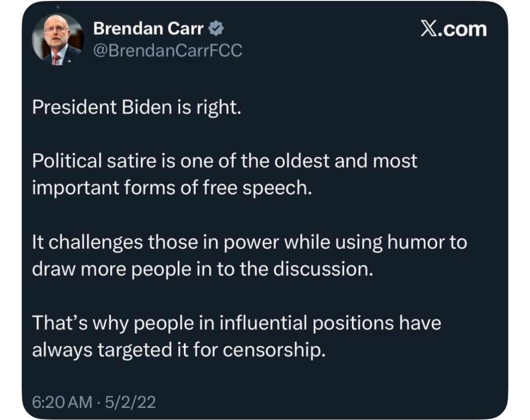Select the "President Biden is right." sentence
This screenshot has width=530, height=420.
point(136,107)
